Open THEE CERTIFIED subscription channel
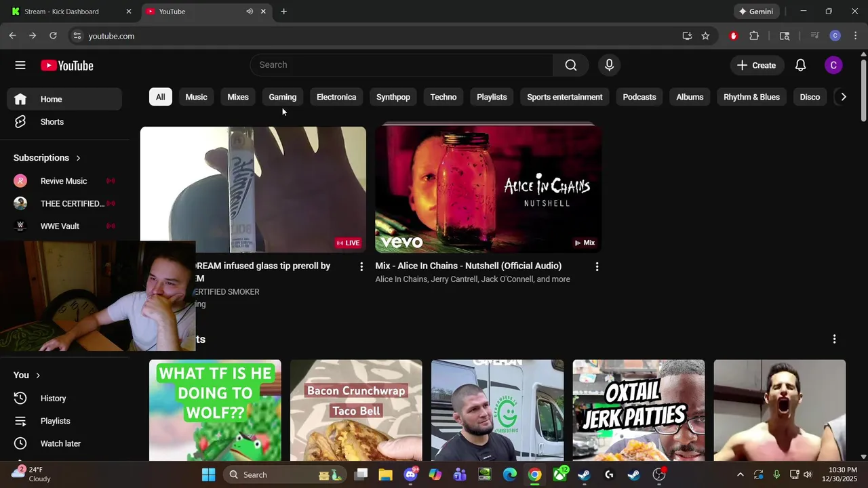The height and width of the screenshot is (488, 868). tap(65, 203)
